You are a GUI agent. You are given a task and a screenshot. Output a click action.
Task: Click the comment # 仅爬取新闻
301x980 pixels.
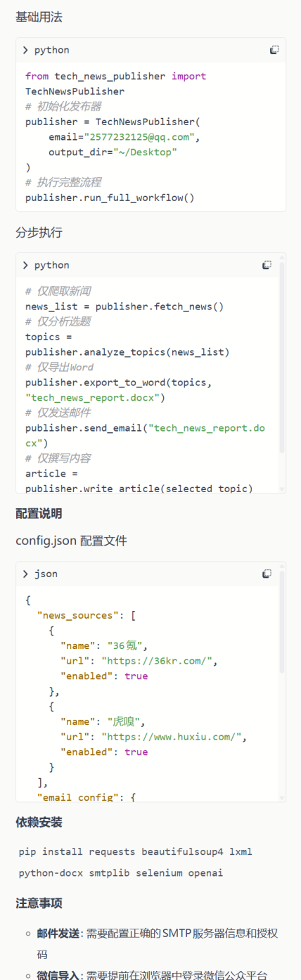(58, 291)
